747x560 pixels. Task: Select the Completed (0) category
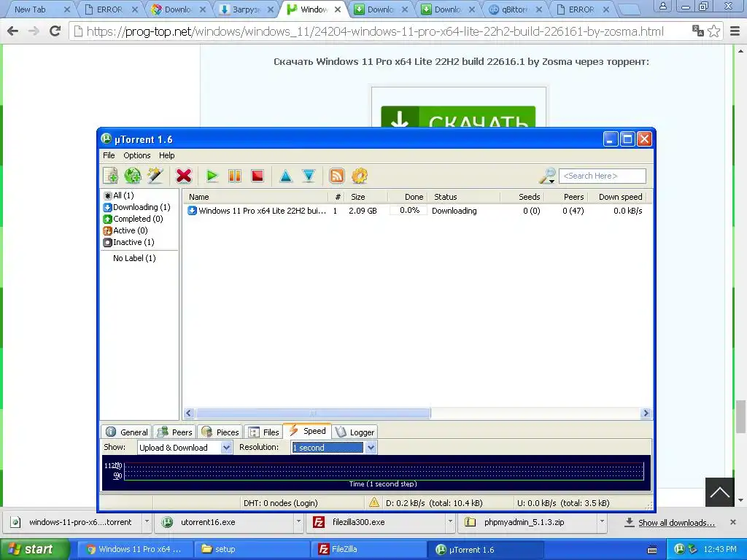tap(133, 219)
